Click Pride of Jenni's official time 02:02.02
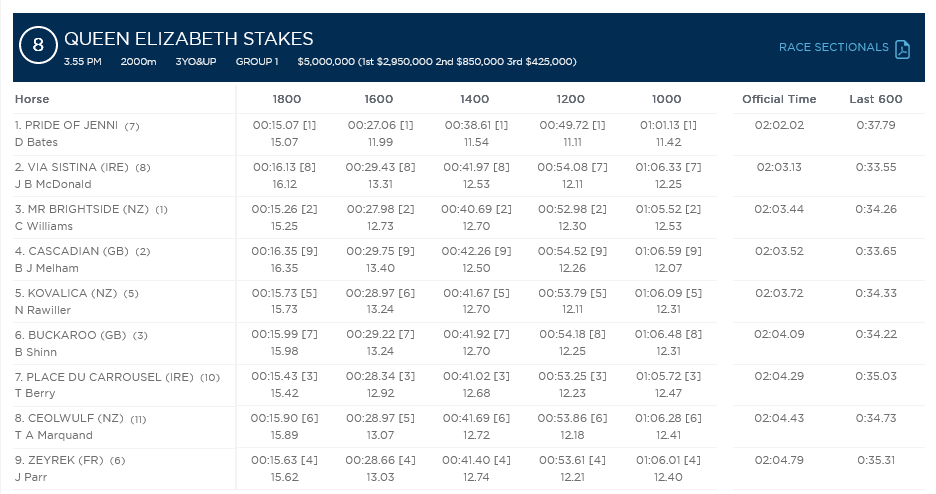 click(x=779, y=126)
